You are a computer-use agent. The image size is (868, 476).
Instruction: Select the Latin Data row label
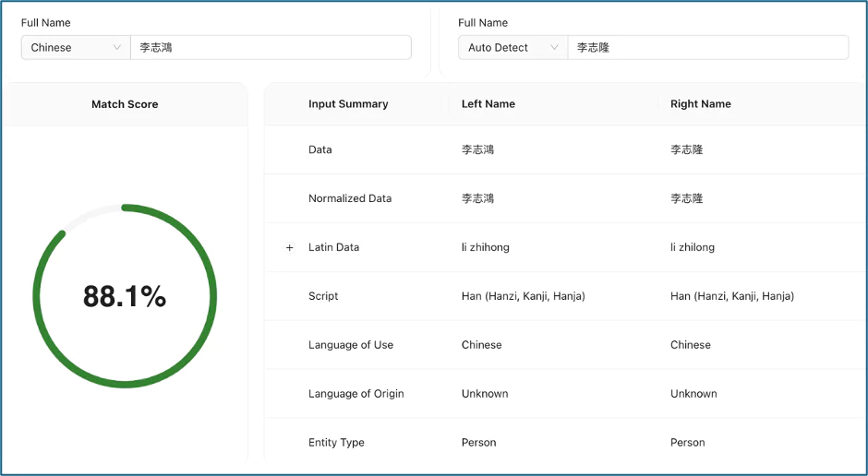point(333,247)
